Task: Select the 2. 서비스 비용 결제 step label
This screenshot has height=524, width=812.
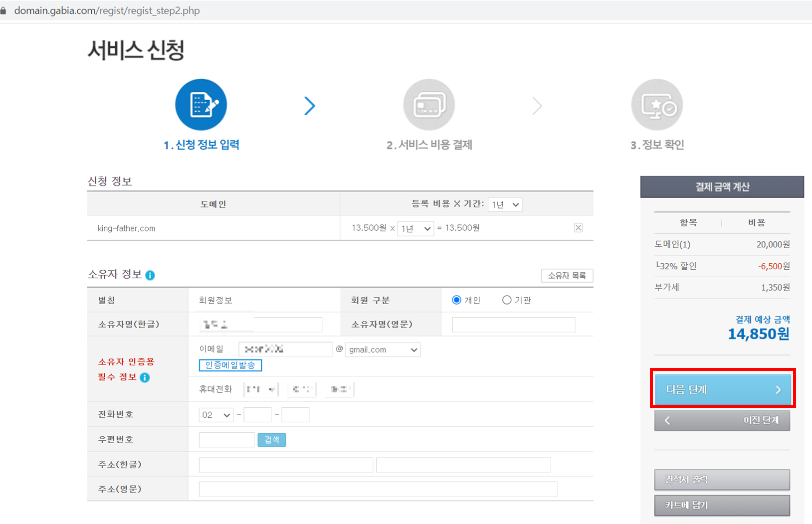Action: coord(429,145)
